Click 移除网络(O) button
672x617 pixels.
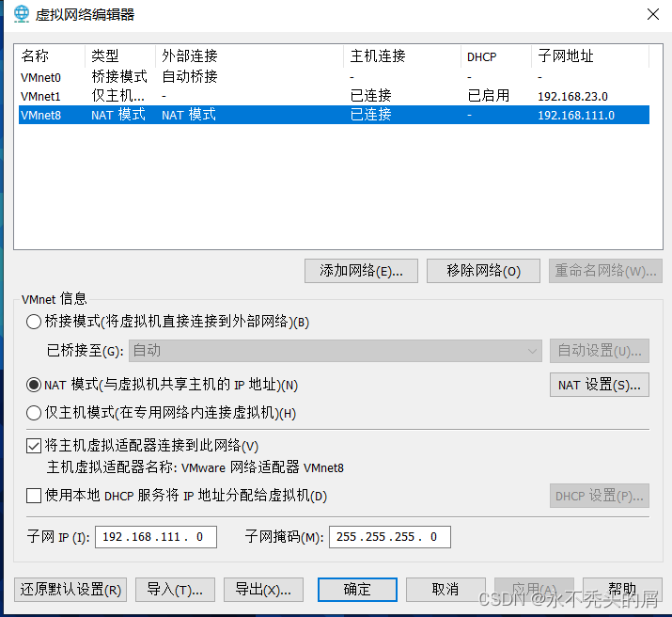coord(483,271)
